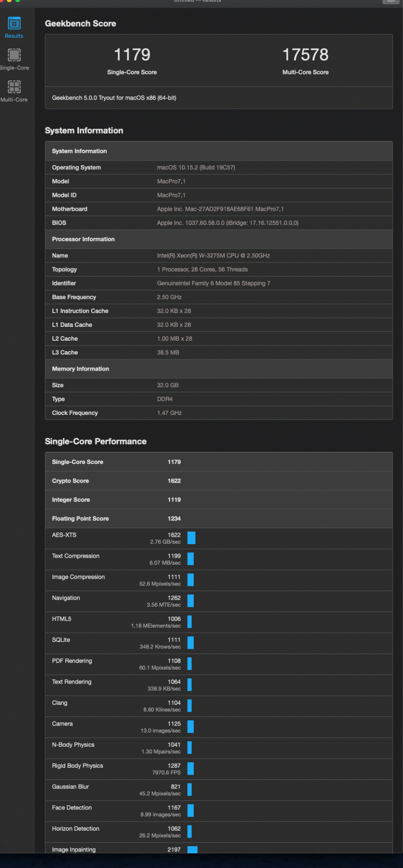Click the Crypto Score 1622 value
The image size is (403, 868).
point(174,481)
